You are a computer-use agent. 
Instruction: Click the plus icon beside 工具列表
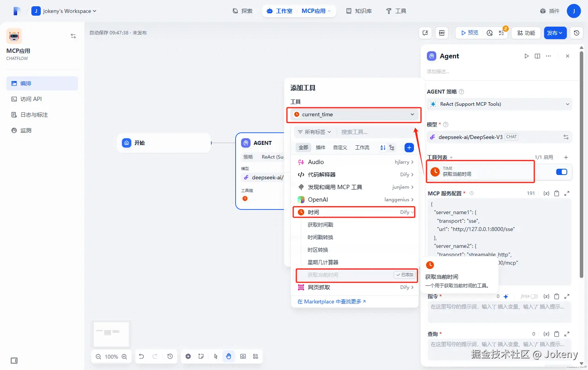coord(566,157)
